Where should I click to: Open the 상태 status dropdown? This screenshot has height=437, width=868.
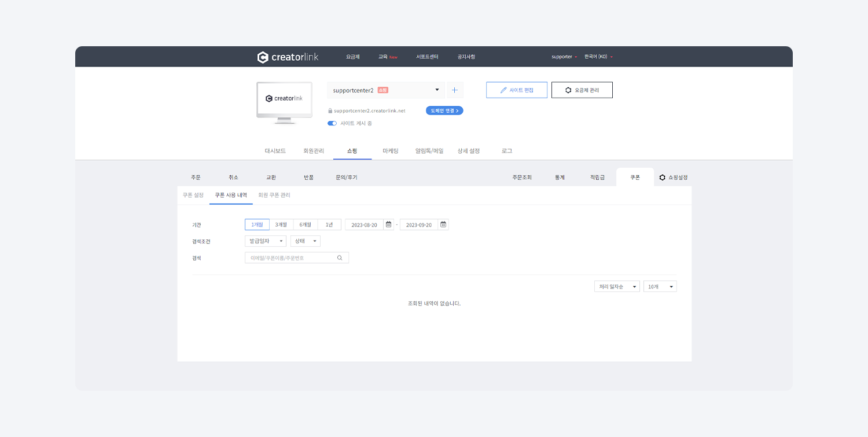pos(306,241)
